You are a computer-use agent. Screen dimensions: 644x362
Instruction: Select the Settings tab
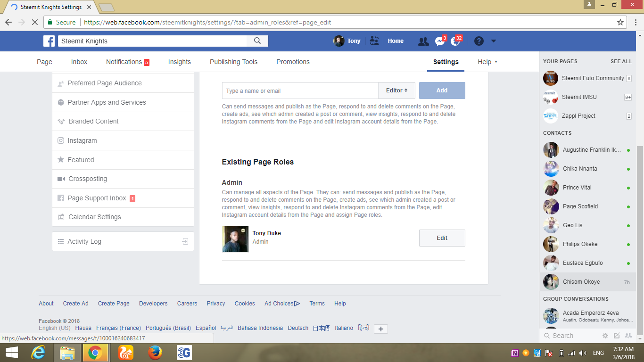(x=446, y=62)
